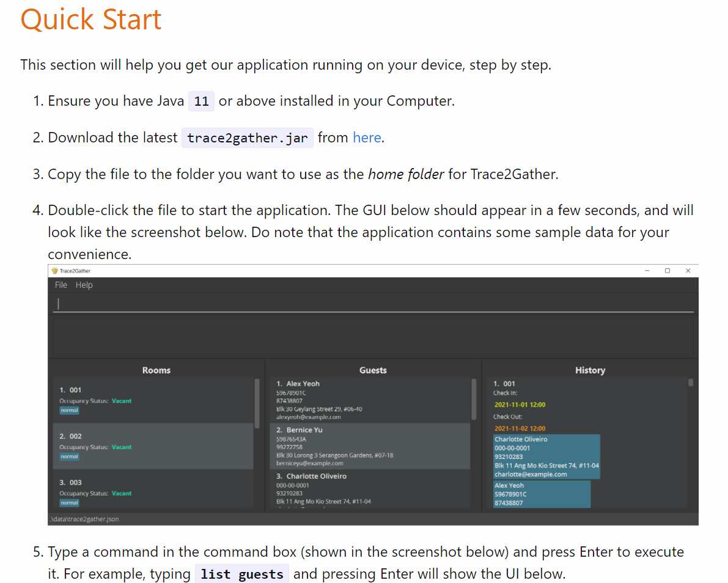Image resolution: width=728 pixels, height=583 pixels.
Task: Click the result display box below command input
Action: click(373, 337)
